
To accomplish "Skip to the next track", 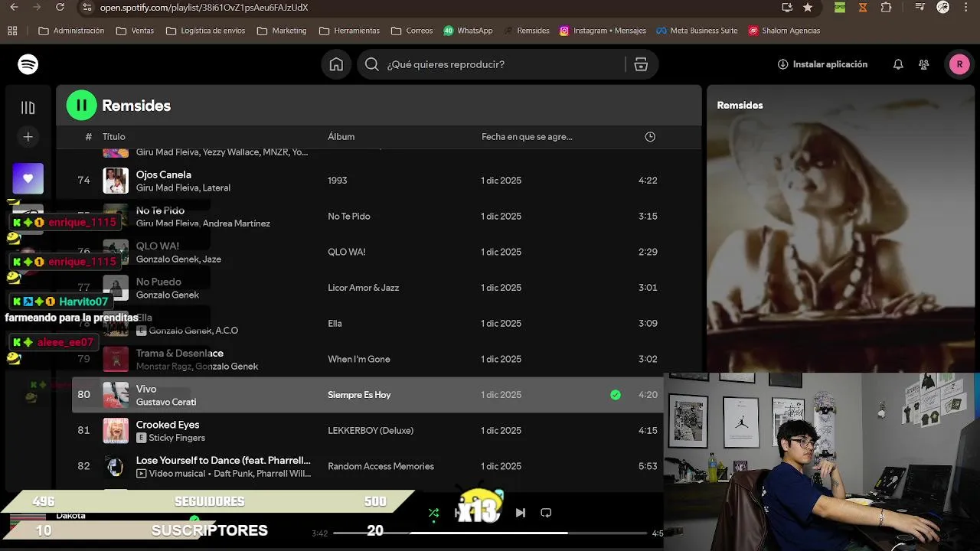I will pyautogui.click(x=521, y=513).
